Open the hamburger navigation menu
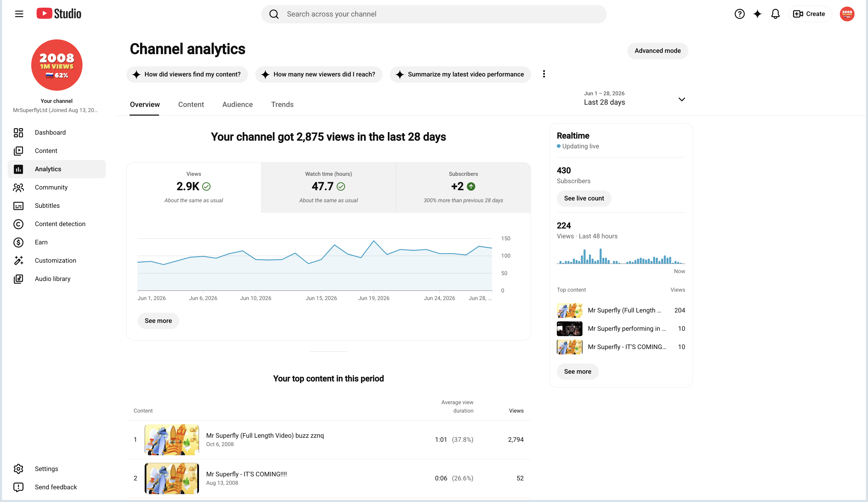Image resolution: width=868 pixels, height=502 pixels. (19, 14)
